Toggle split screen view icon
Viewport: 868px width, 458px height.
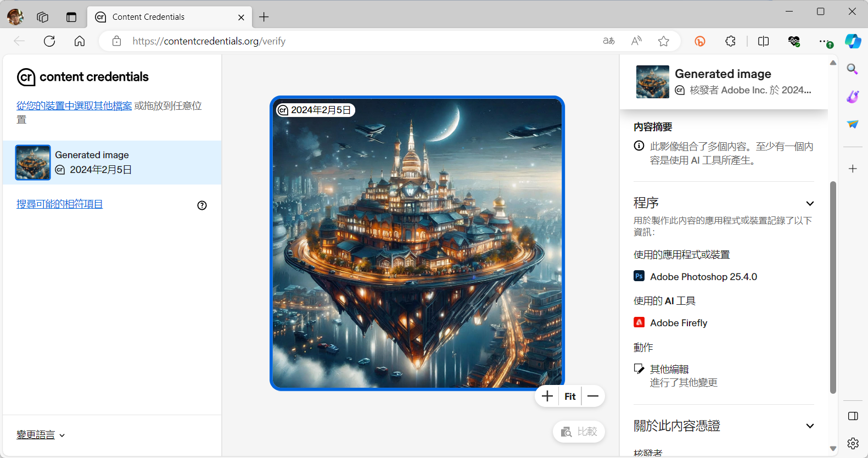click(x=763, y=41)
